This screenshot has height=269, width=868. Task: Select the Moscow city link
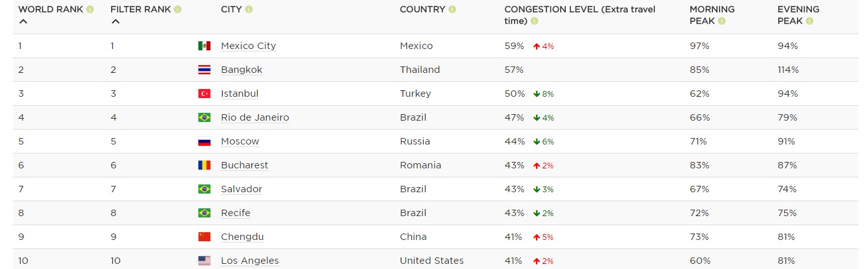pyautogui.click(x=240, y=141)
